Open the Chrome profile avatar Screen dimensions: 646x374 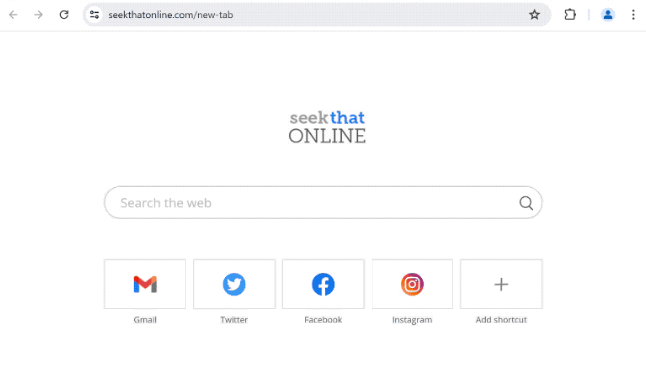pos(608,15)
